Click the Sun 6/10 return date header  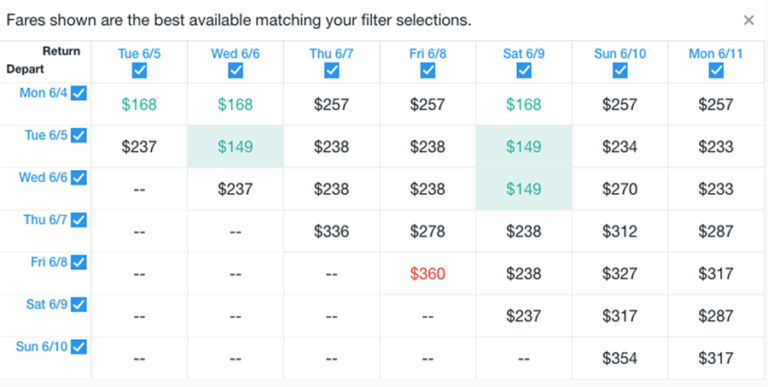pos(620,53)
